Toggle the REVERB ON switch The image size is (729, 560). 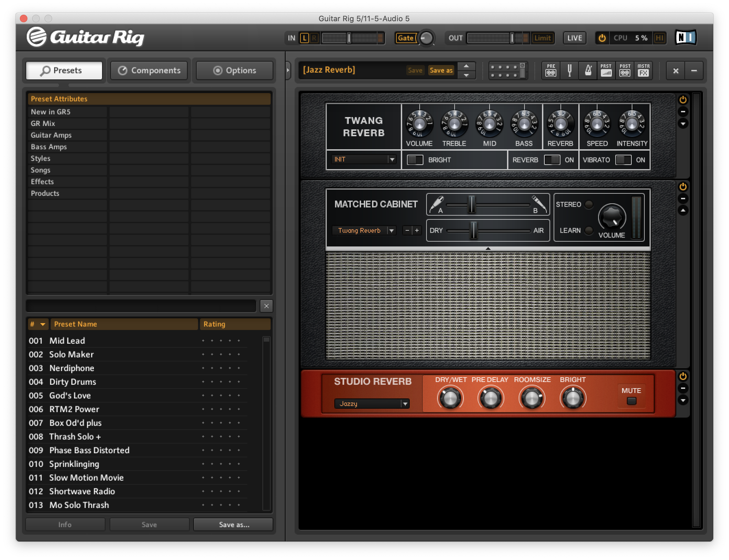pos(552,160)
